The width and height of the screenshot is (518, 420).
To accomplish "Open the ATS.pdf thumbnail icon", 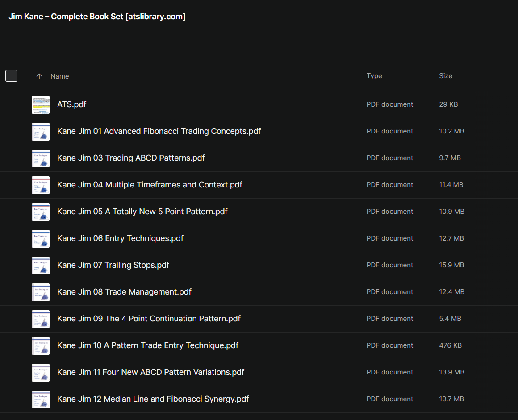I will [41, 105].
